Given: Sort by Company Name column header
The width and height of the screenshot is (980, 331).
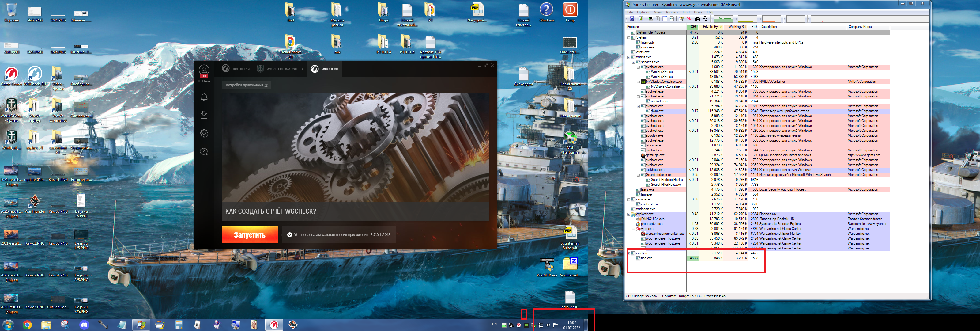Looking at the screenshot, I should 868,27.
